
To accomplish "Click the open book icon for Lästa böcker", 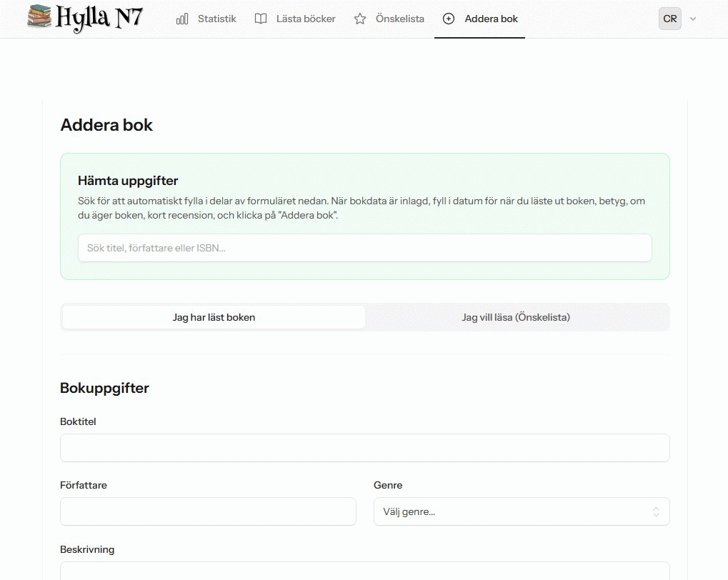I will click(261, 19).
